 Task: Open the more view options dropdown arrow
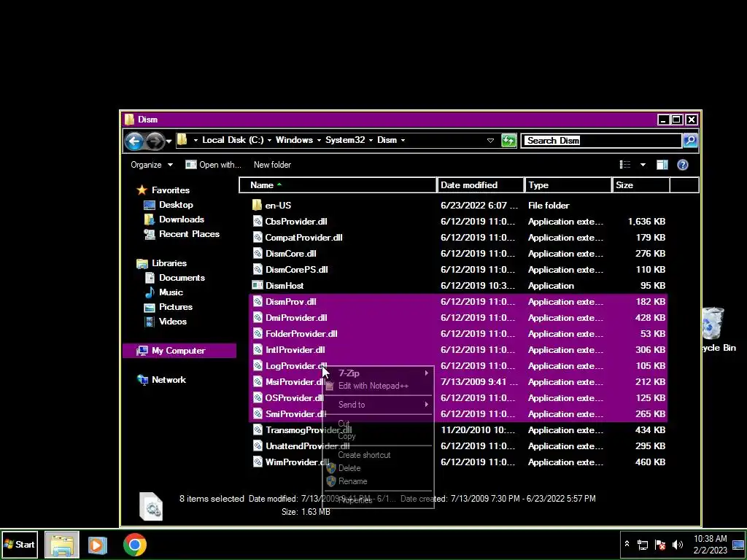[x=643, y=165]
